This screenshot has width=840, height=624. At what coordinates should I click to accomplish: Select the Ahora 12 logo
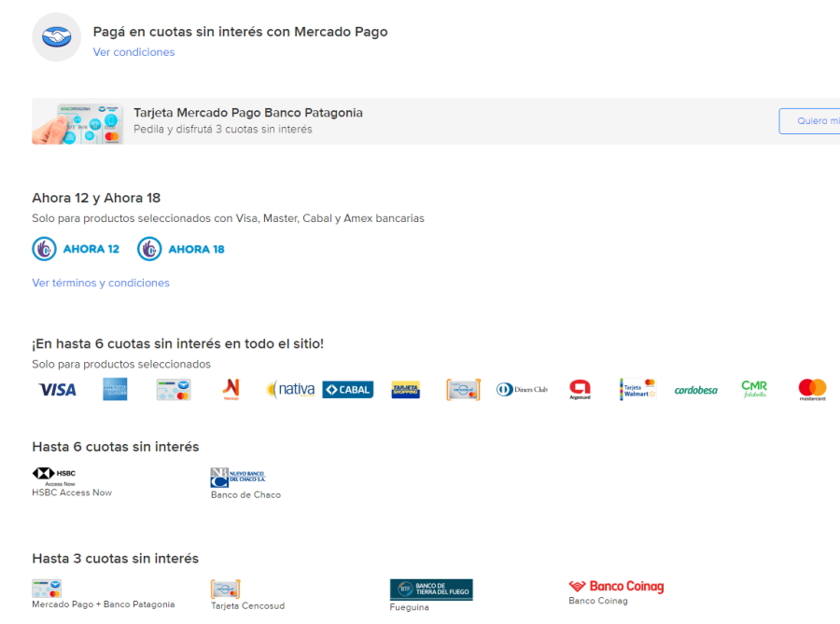click(x=77, y=249)
